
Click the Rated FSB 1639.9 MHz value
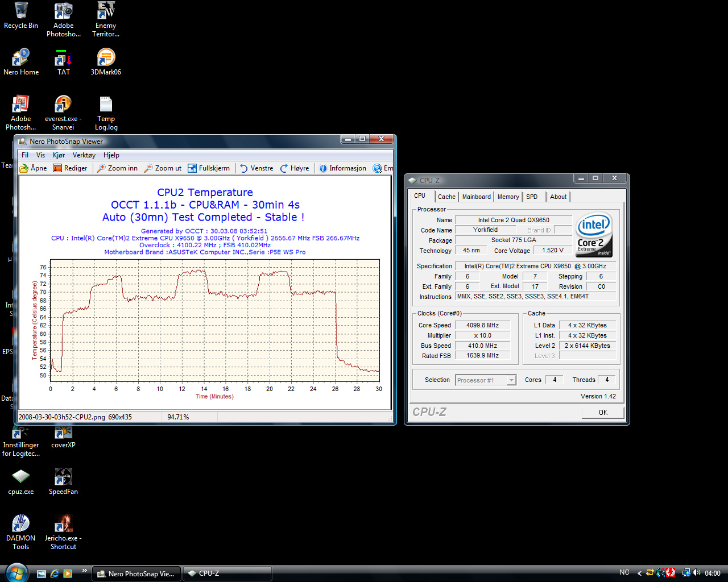coord(482,356)
